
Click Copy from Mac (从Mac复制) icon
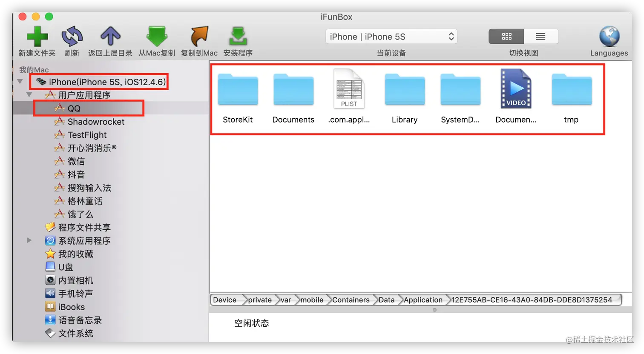157,36
